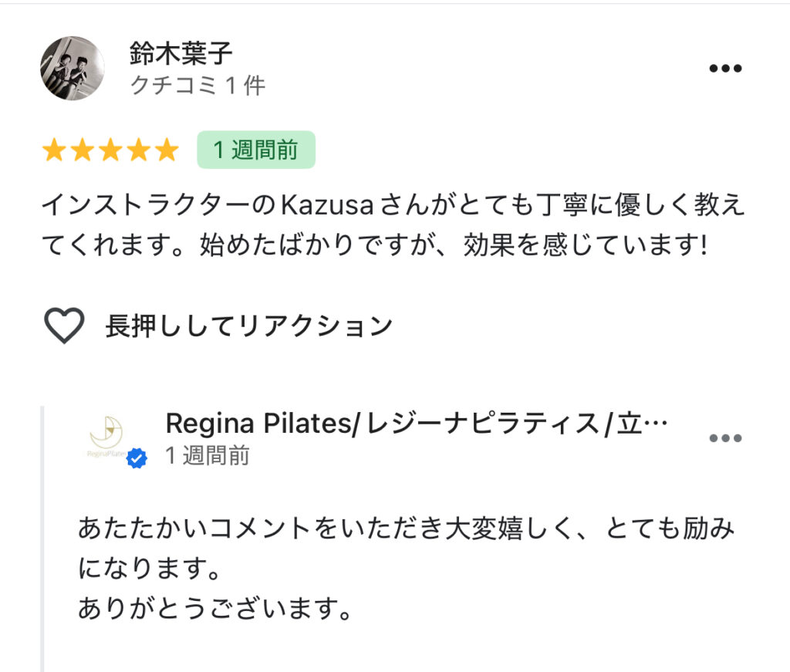Image resolution: width=790 pixels, height=672 pixels.
Task: Click the ありがとうございます line in the reply
Action: 214,608
